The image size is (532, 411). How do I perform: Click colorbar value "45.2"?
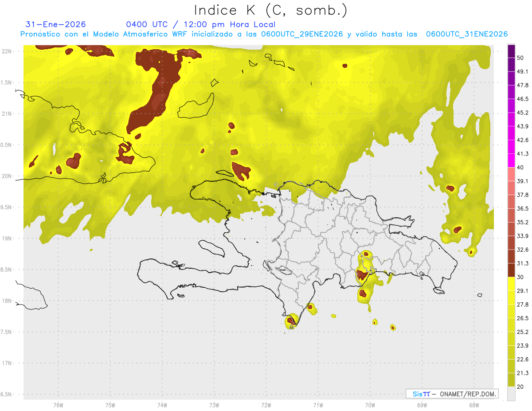tap(522, 113)
